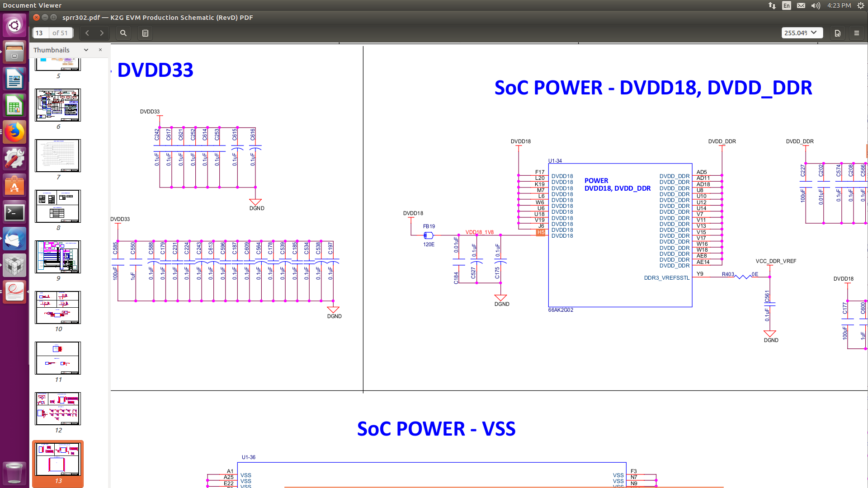Open the sound volume indicator
The height and width of the screenshot is (488, 868).
(x=815, y=5)
